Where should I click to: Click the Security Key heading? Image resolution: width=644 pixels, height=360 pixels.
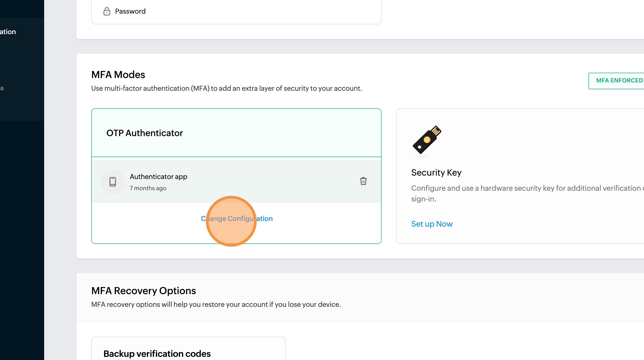[x=436, y=172]
